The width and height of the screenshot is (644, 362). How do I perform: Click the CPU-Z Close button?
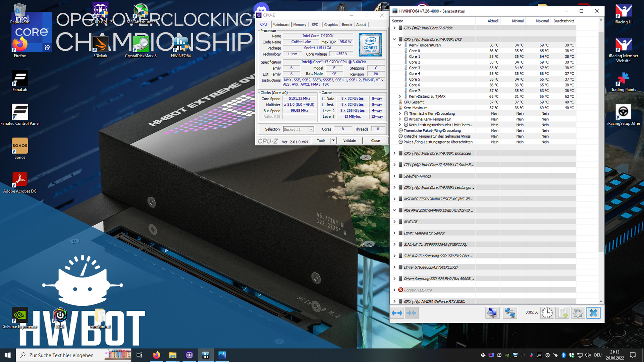click(x=375, y=140)
